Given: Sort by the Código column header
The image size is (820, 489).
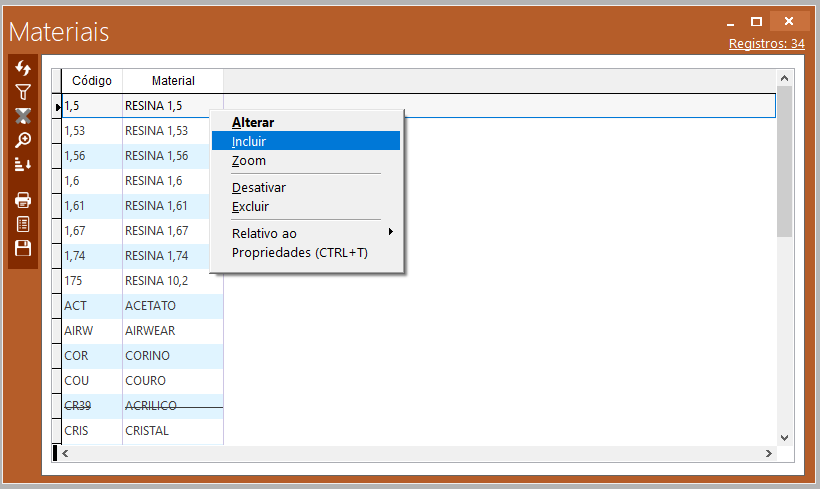Looking at the screenshot, I should pos(91,81).
